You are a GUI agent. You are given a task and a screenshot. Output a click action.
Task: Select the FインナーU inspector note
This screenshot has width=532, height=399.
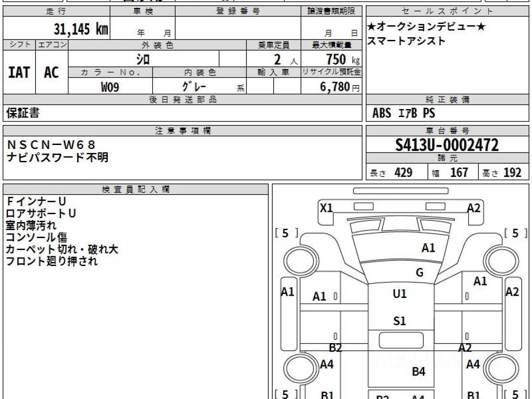(x=36, y=202)
